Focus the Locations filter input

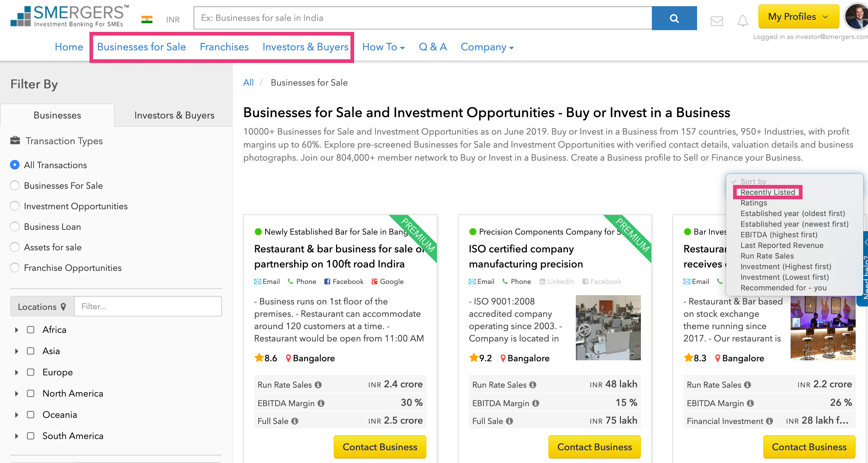click(x=148, y=306)
